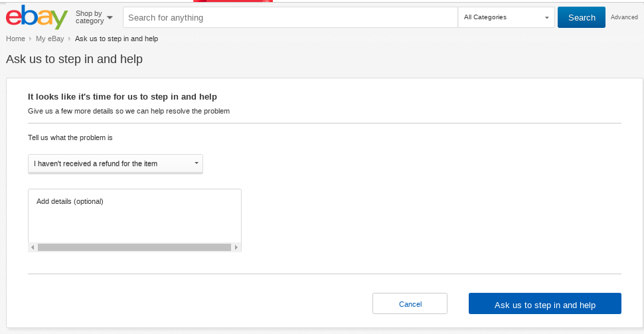This screenshot has width=644, height=334.
Task: Navigate to My eBay breadcrumb link
Action: pyautogui.click(x=50, y=39)
